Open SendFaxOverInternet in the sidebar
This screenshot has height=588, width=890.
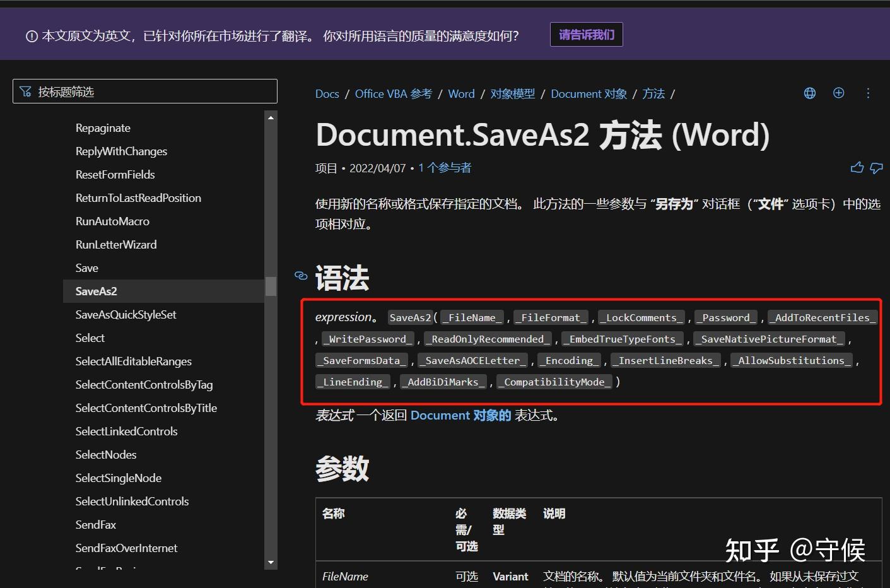[x=126, y=548]
